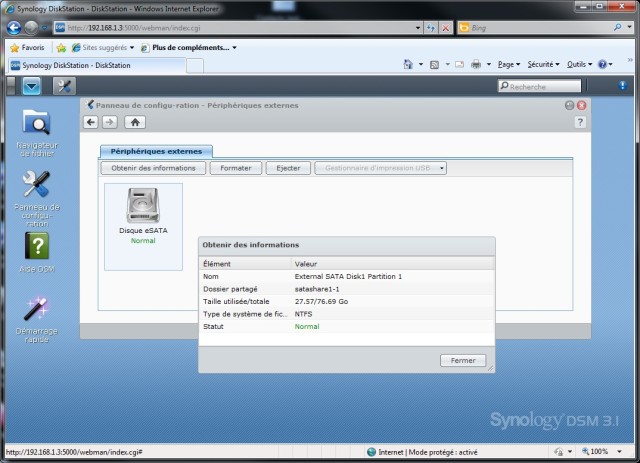Viewport: 640px width, 463px height.
Task: Open the Favoris star button
Action: [x=27, y=48]
